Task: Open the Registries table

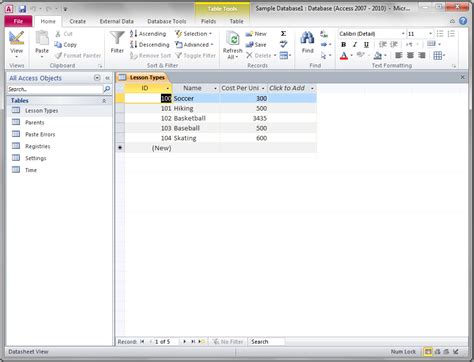Action: coord(38,146)
